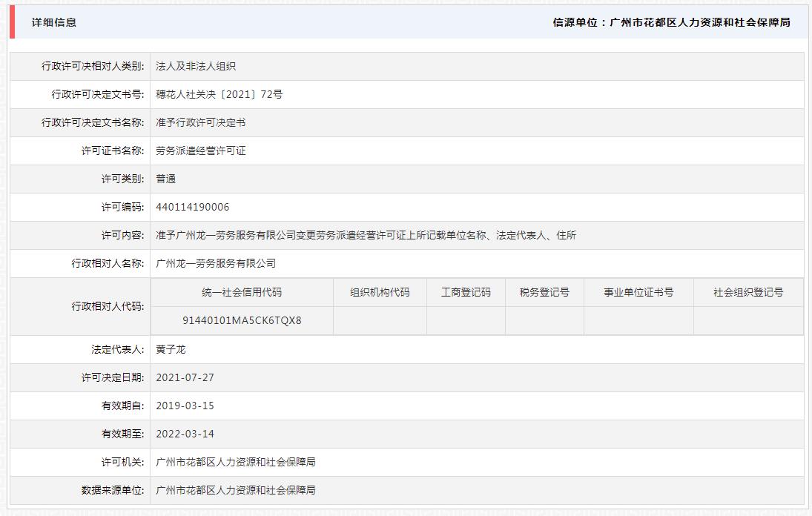812x516 pixels.
Task: Click the 详细信息 heading
Action: pyautogui.click(x=54, y=22)
